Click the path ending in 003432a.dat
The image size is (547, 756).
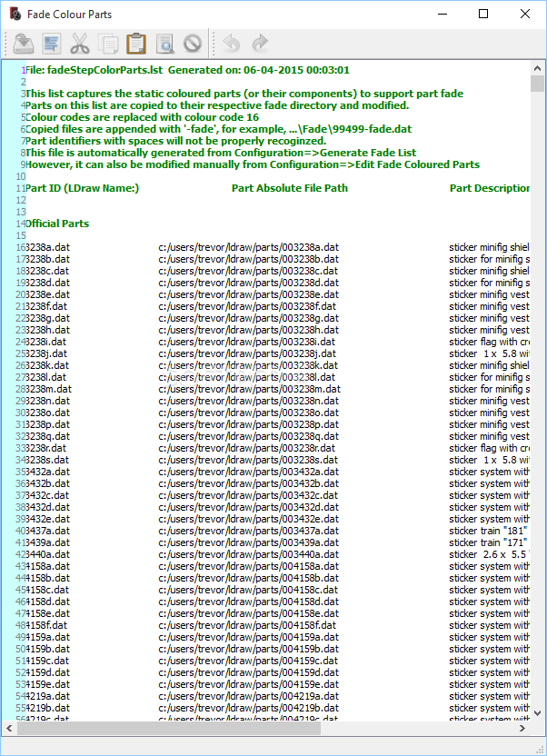(249, 472)
